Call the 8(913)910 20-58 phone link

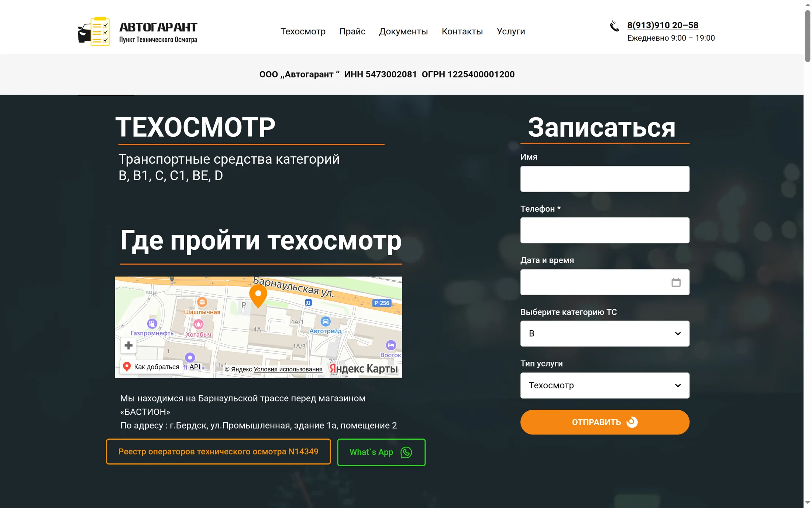[663, 25]
